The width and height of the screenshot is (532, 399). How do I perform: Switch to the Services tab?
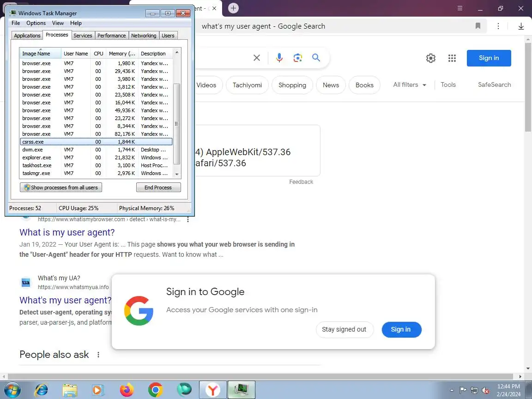tap(83, 36)
